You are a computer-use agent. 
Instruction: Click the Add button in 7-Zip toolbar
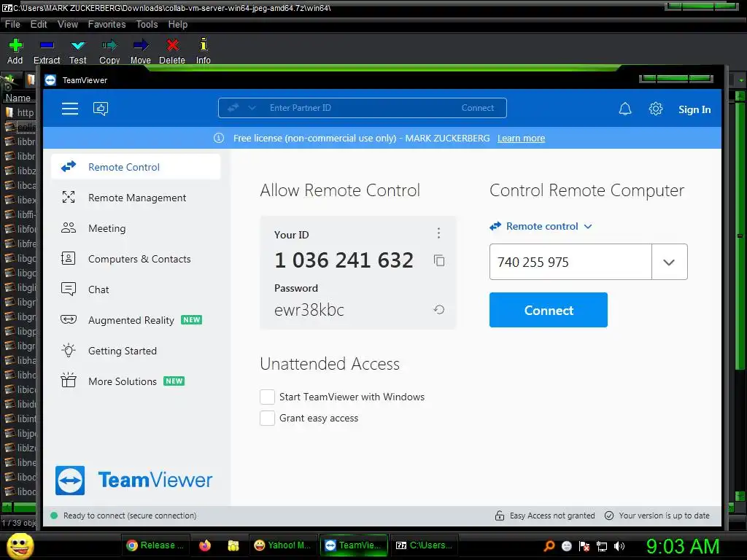[15, 51]
